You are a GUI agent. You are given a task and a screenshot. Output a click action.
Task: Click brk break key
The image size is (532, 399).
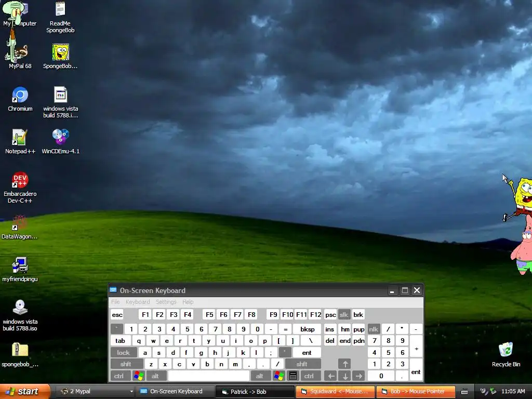click(358, 314)
